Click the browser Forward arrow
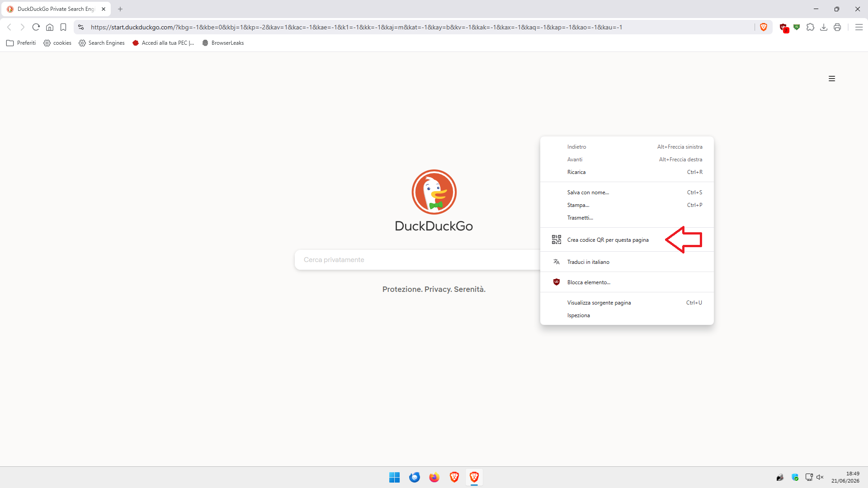868x488 pixels. pos(22,27)
